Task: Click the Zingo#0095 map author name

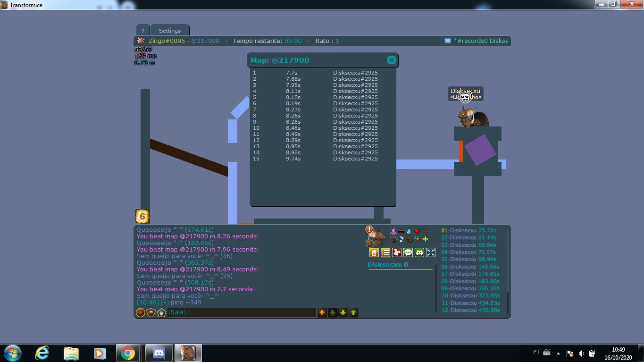Action: point(167,41)
